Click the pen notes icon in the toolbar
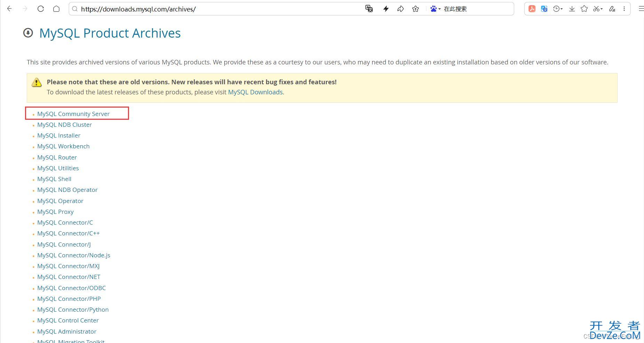This screenshot has height=343, width=644. (x=612, y=9)
